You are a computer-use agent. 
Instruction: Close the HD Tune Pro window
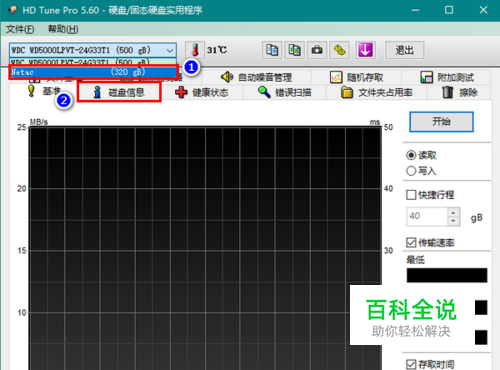tap(483, 10)
